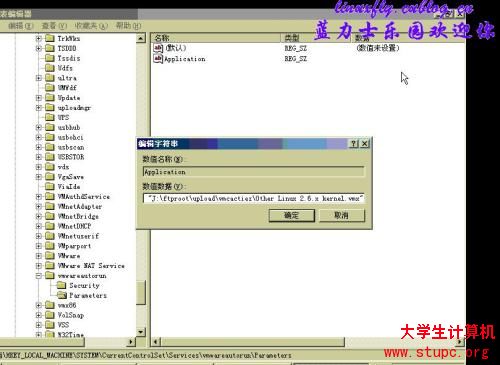
Task: Click the (数值未设置) data cell
Action: coord(378,48)
